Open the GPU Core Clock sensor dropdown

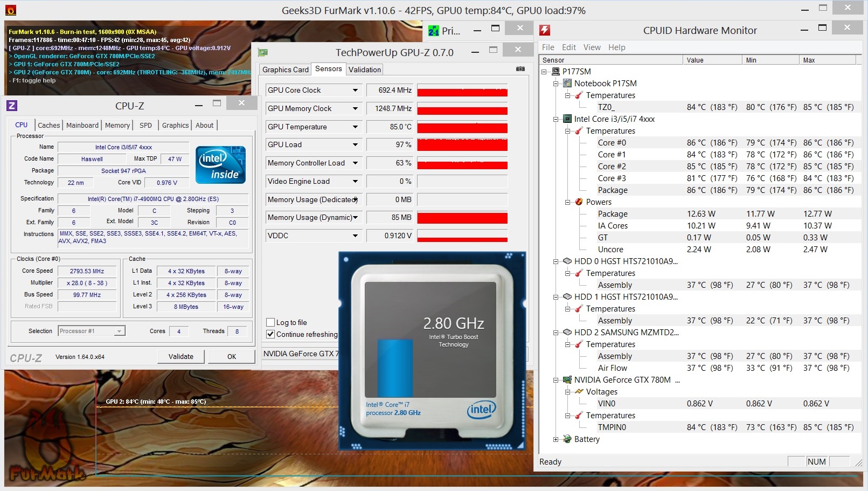355,90
